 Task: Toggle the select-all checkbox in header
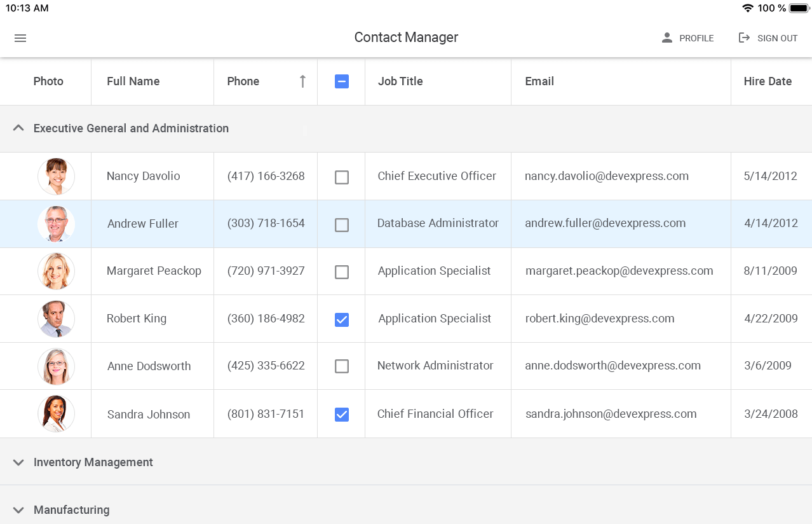click(341, 81)
